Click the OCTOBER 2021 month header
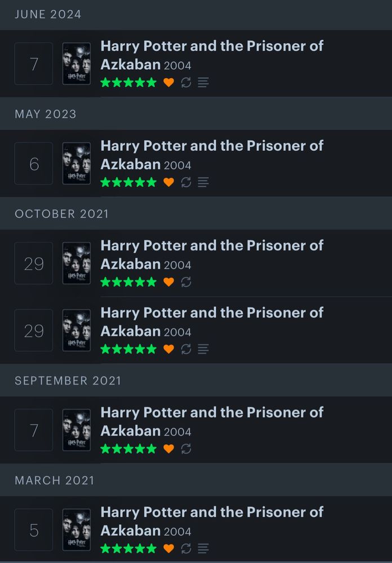This screenshot has width=392, height=563. 61,213
